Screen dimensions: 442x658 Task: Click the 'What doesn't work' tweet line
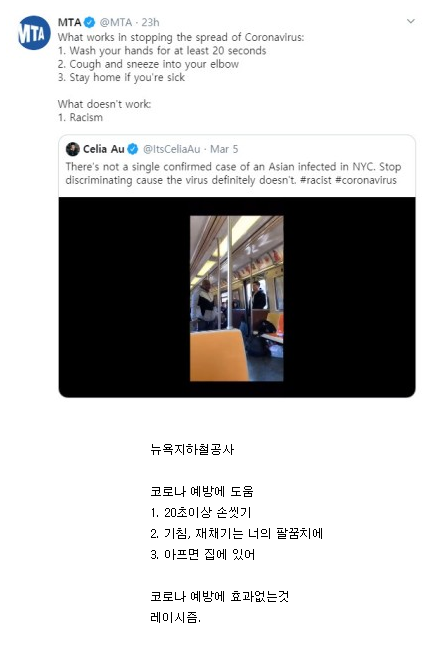tap(105, 104)
